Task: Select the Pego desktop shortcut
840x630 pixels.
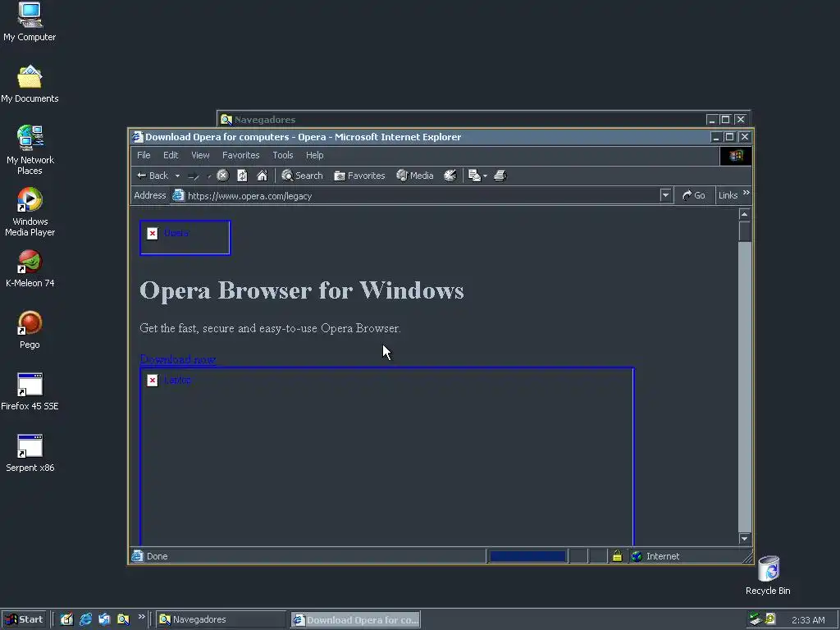Action: click(x=30, y=330)
